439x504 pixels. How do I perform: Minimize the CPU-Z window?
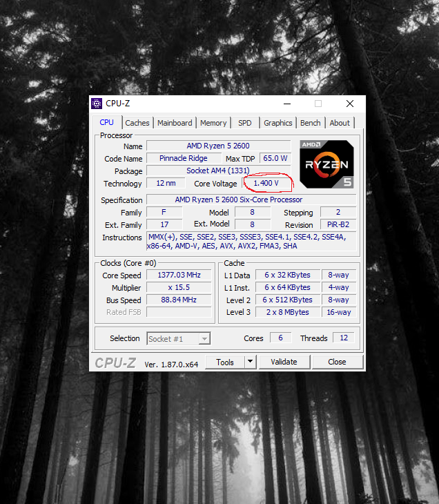pos(287,104)
